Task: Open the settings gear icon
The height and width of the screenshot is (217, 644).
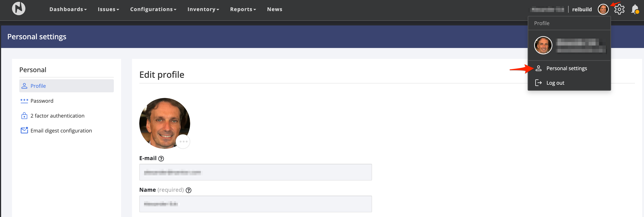Action: [619, 9]
